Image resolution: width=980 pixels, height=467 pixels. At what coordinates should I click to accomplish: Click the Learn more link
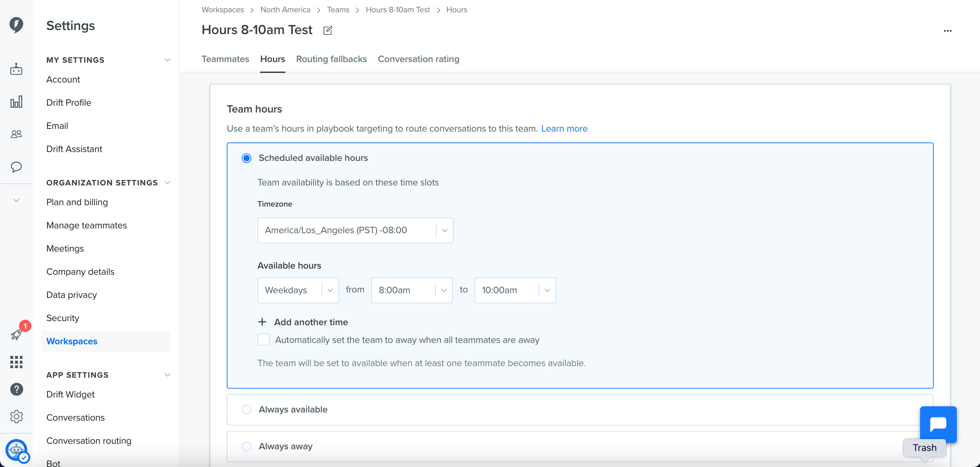pos(564,129)
